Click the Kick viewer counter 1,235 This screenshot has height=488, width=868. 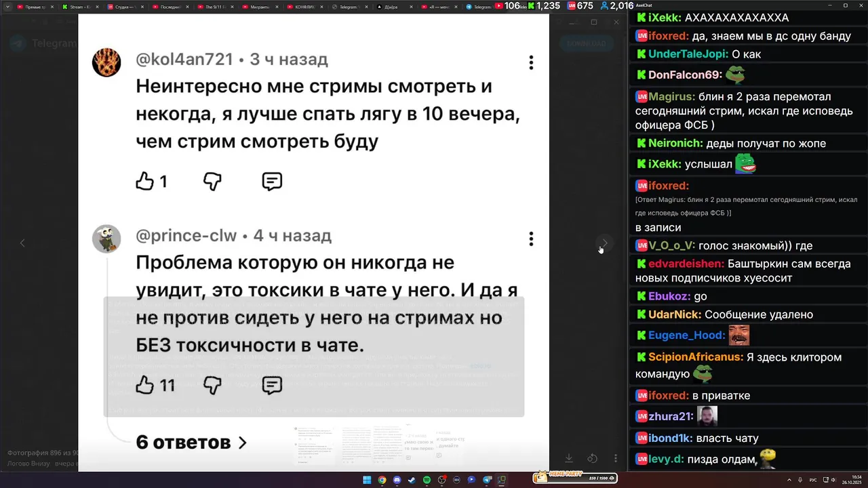pos(545,5)
